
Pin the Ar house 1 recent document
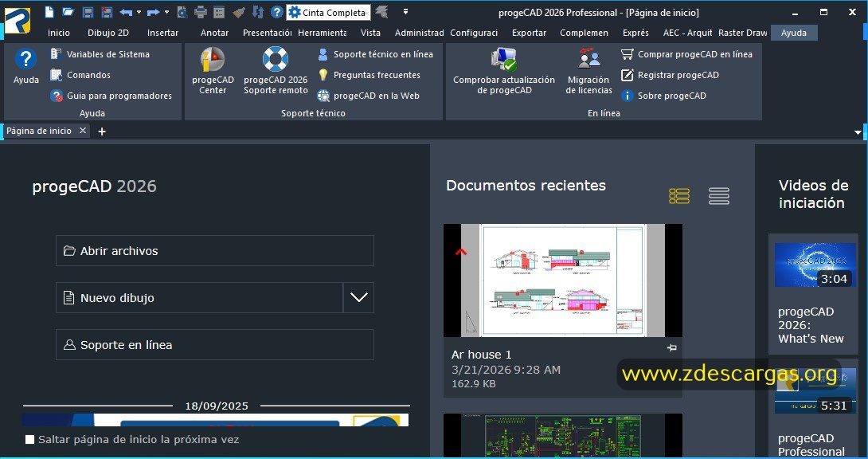coord(671,347)
